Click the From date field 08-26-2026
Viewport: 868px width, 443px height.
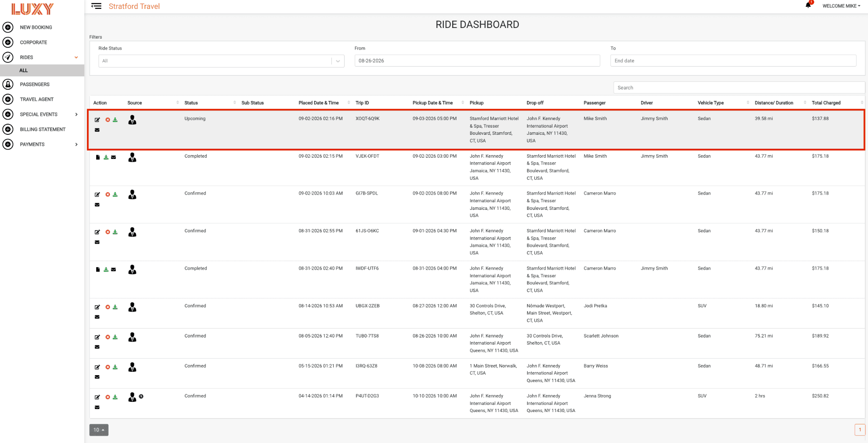tap(477, 61)
